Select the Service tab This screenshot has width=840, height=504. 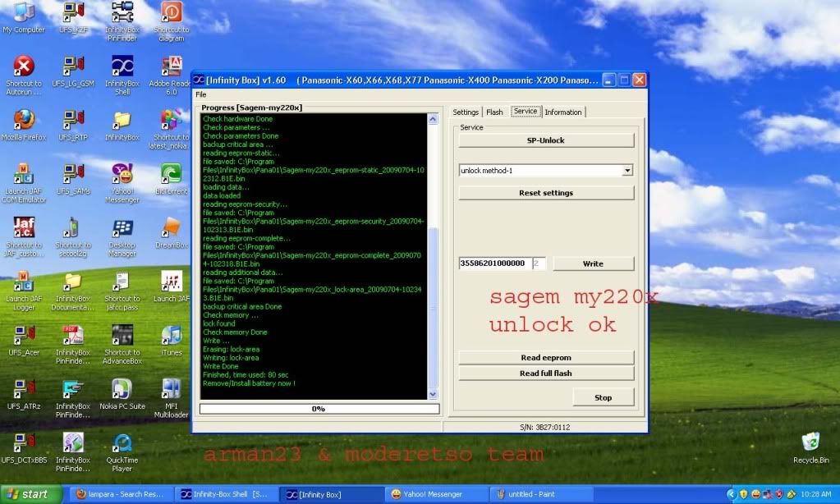526,111
